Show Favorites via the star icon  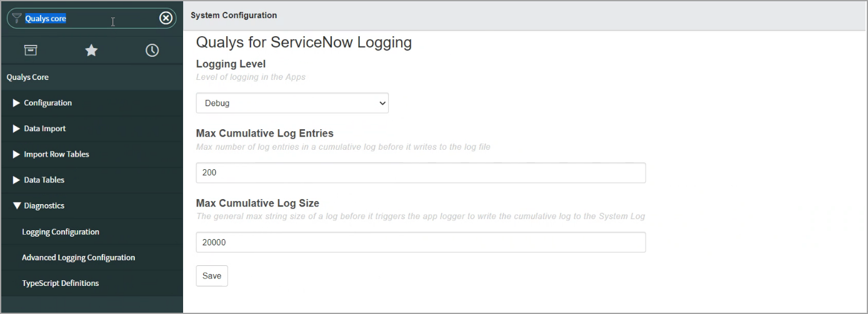[91, 51]
